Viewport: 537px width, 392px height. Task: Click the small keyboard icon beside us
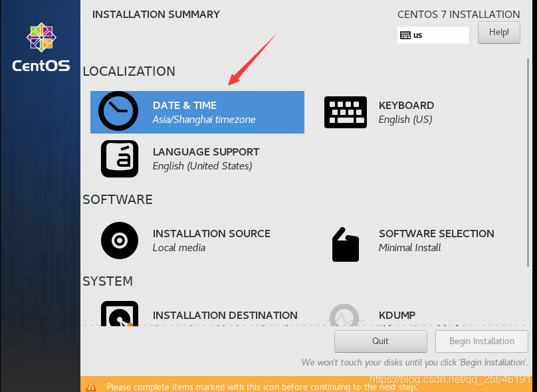(405, 35)
